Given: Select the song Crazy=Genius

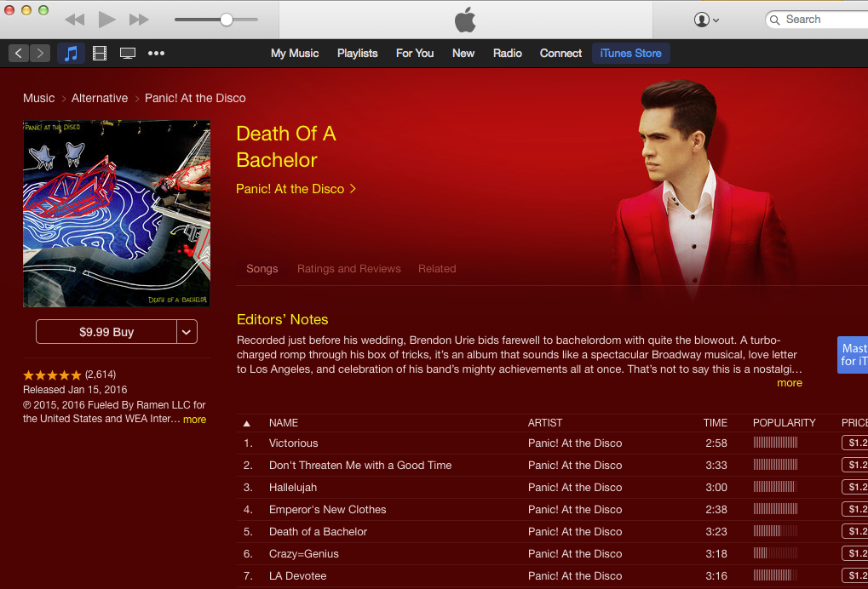Looking at the screenshot, I should click(304, 553).
